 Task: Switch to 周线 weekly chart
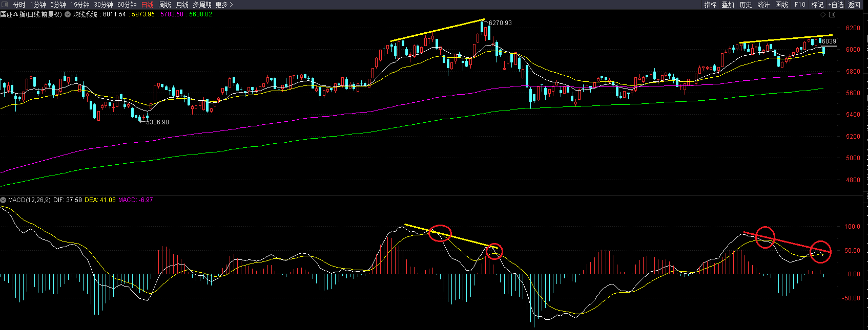pos(165,5)
